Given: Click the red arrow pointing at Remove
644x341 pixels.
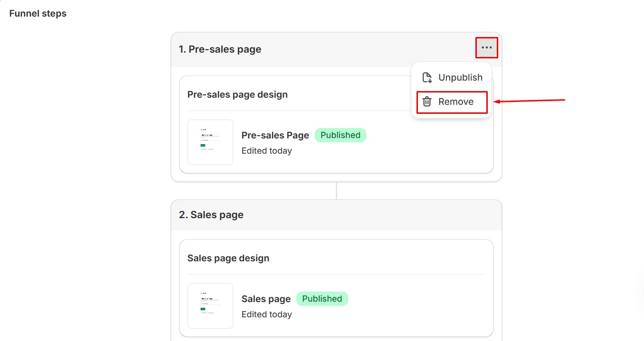Looking at the screenshot, I should (x=530, y=101).
